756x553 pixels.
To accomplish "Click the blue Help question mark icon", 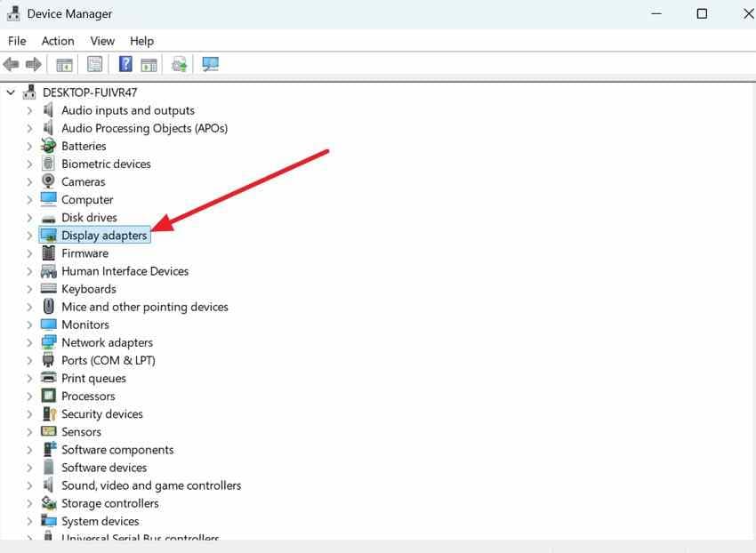I will click(x=125, y=64).
